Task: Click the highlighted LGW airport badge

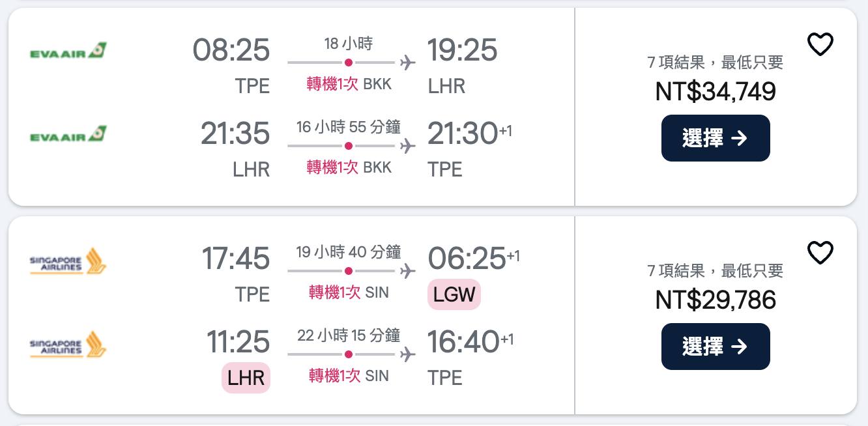Action: click(x=454, y=294)
